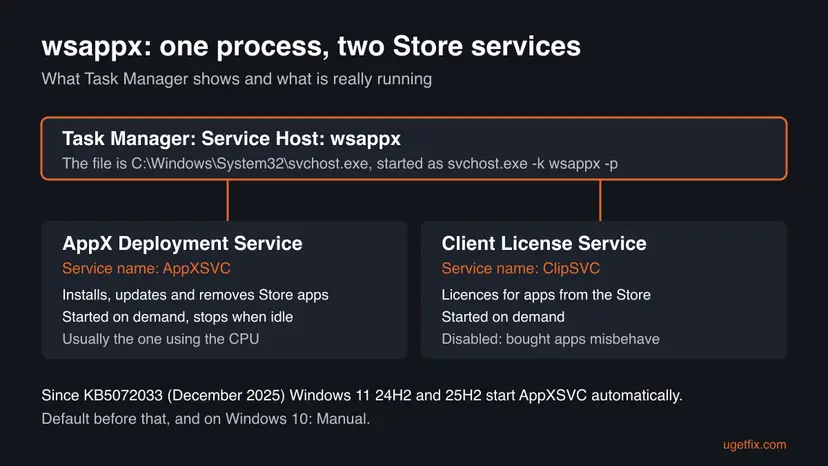Click subtitle 'What Task Manager shows and what is really running'
Image resolution: width=828 pixels, height=466 pixels.
pos(237,79)
